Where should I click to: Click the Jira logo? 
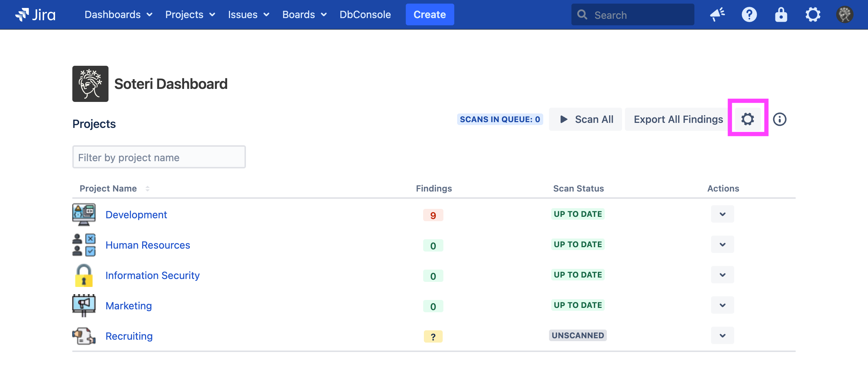[35, 15]
